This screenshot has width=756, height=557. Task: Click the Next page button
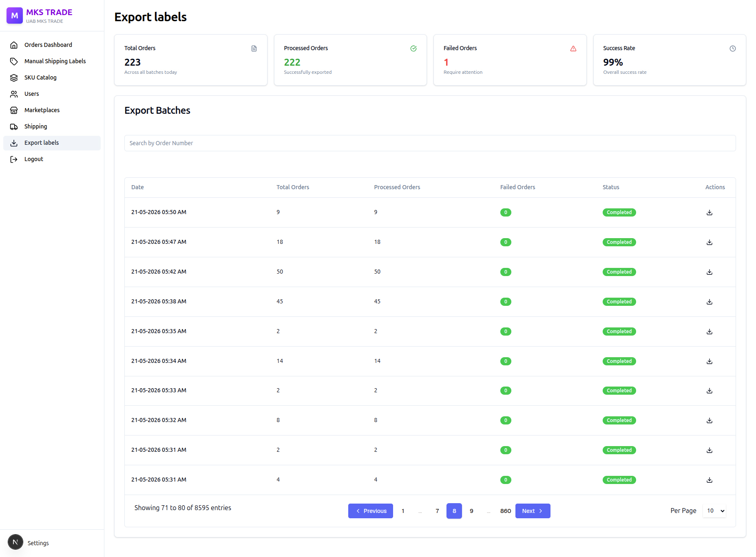click(533, 511)
